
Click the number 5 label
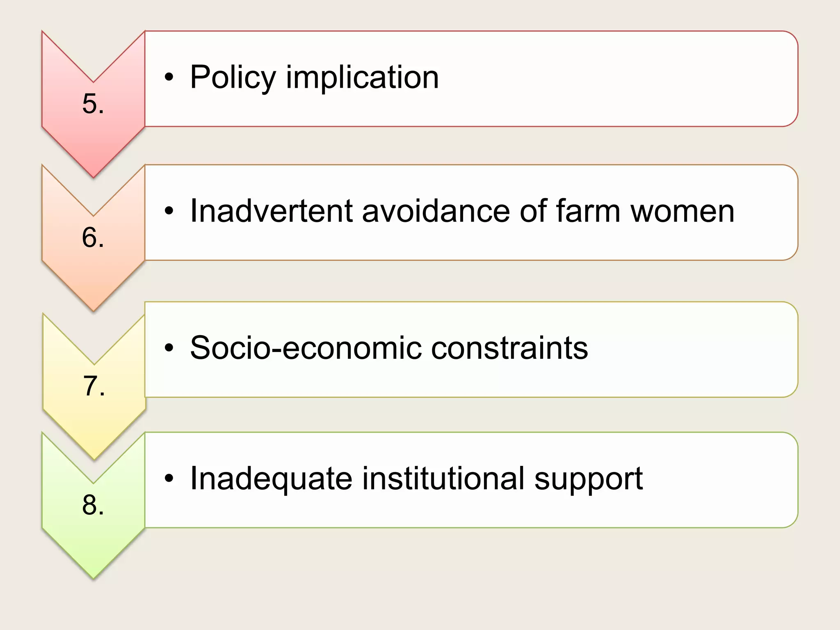coord(93,103)
